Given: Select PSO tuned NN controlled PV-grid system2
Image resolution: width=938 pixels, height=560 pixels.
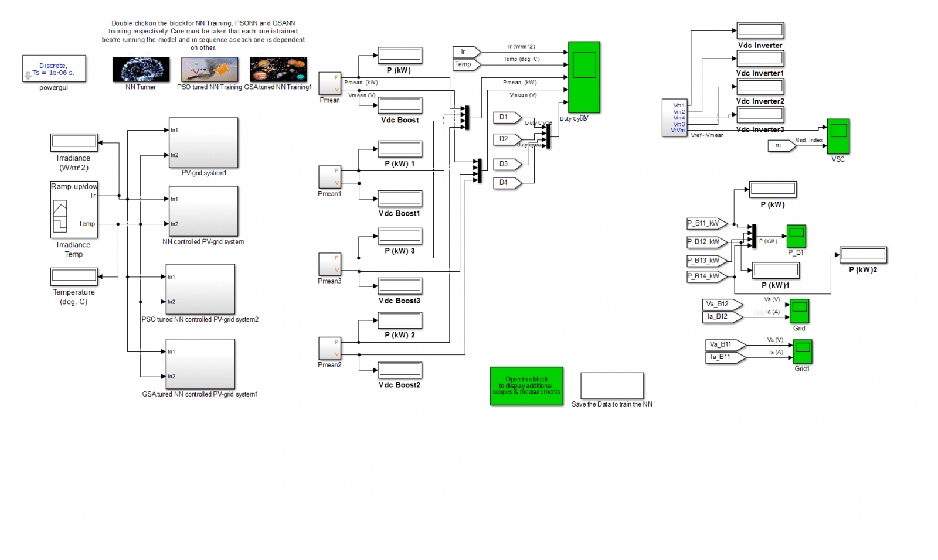Looking at the screenshot, I should point(200,289).
